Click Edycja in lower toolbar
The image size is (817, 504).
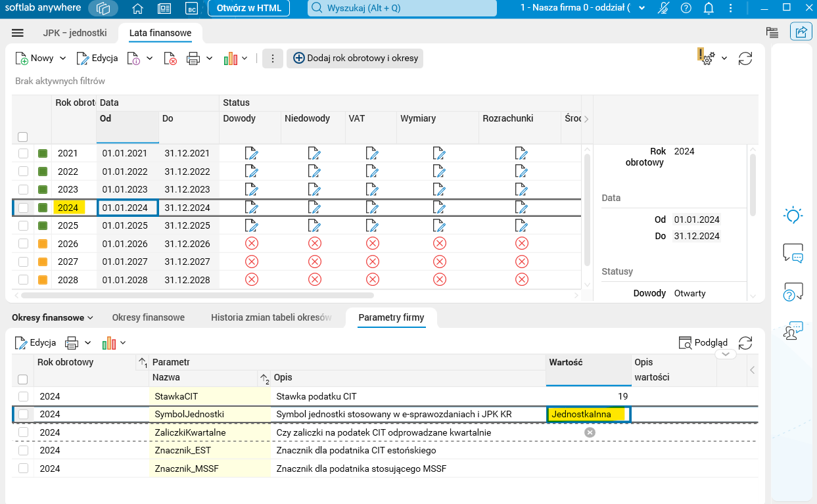pos(35,342)
